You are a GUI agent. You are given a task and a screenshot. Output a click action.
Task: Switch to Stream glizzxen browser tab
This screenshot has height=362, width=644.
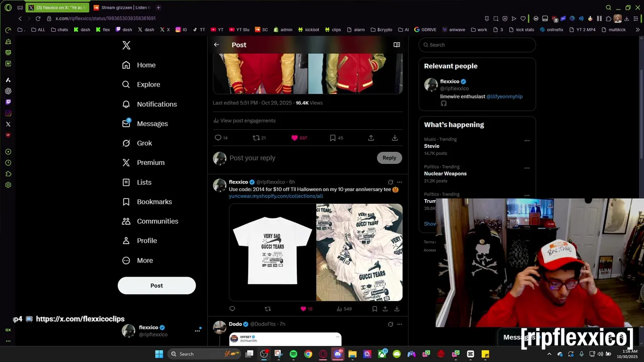[121, 8]
